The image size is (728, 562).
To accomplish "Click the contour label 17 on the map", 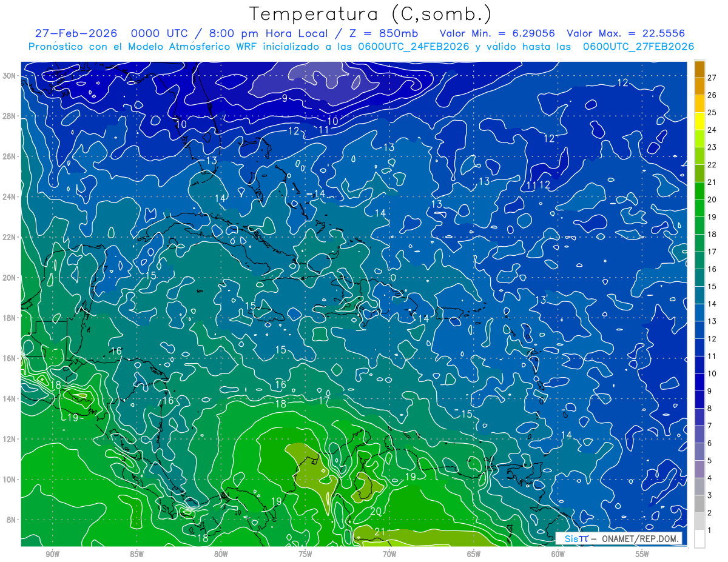I will click(324, 401).
